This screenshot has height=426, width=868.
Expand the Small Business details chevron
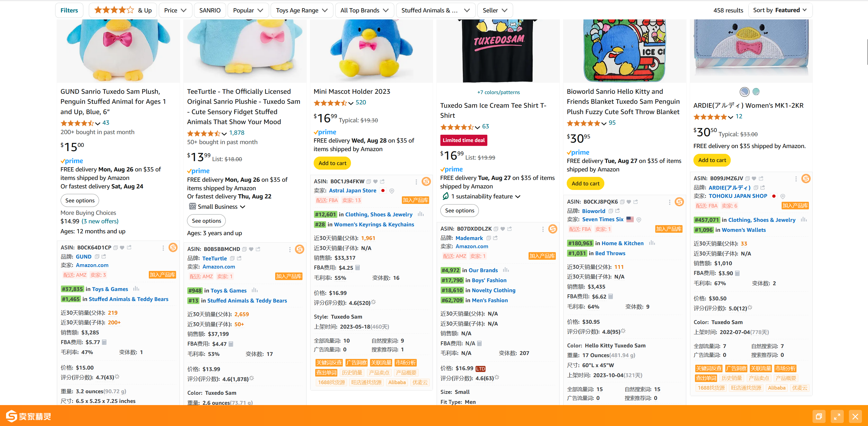coord(242,207)
